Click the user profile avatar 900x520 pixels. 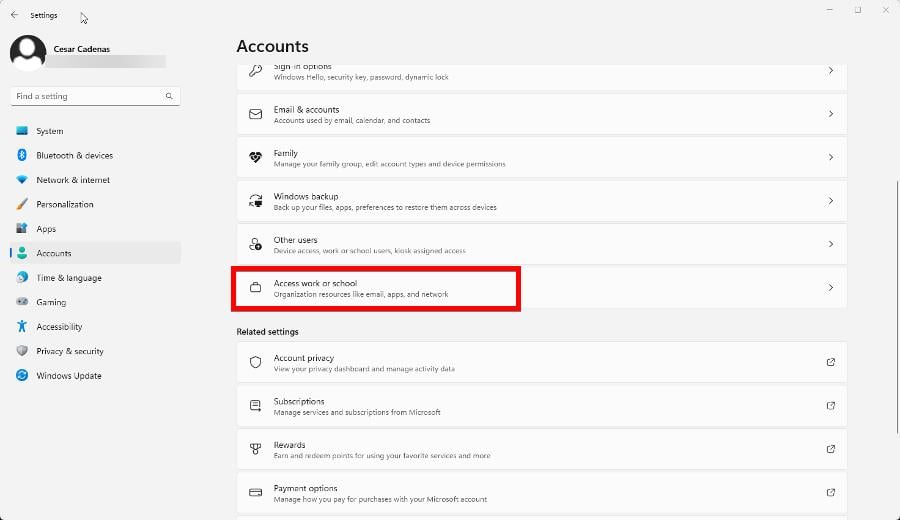(x=28, y=52)
